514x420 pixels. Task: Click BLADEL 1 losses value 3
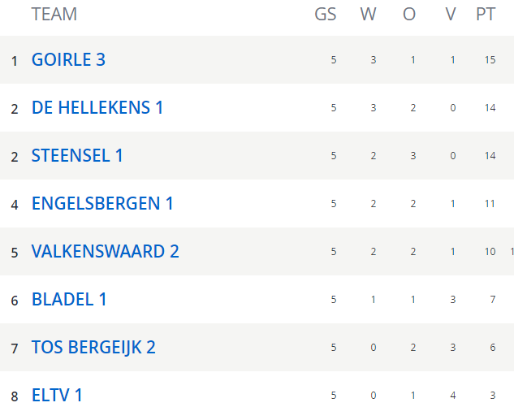pyautogui.click(x=453, y=299)
